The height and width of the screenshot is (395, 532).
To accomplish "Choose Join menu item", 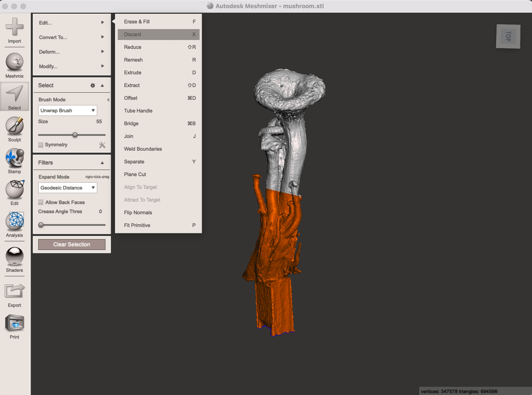I will coord(158,136).
